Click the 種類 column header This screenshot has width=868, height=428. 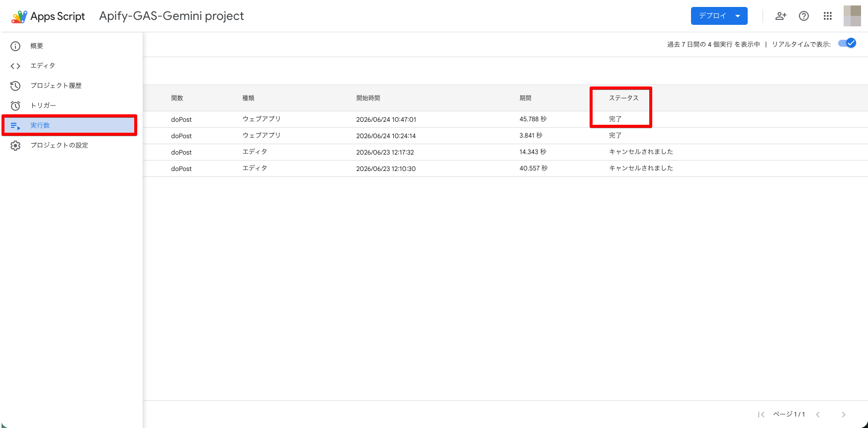[x=248, y=98]
